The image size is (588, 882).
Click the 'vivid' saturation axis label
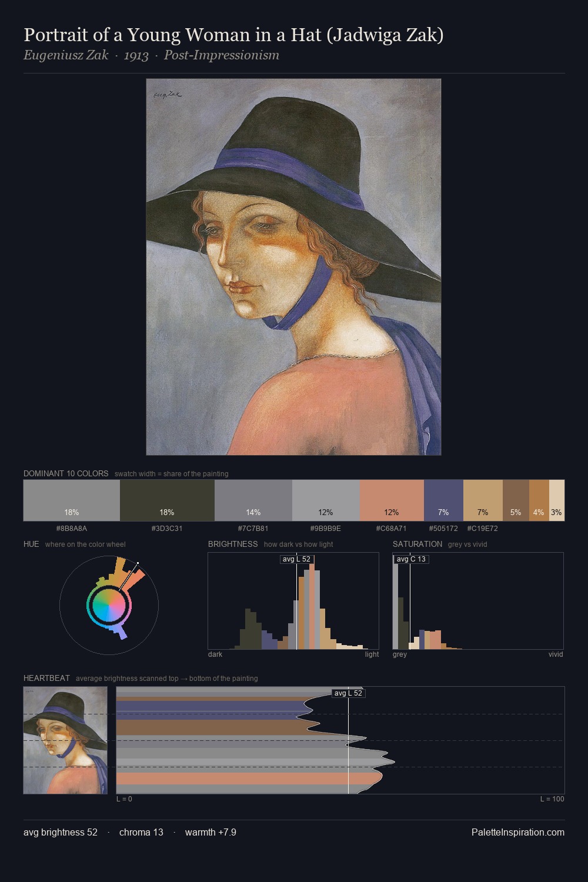point(556,654)
